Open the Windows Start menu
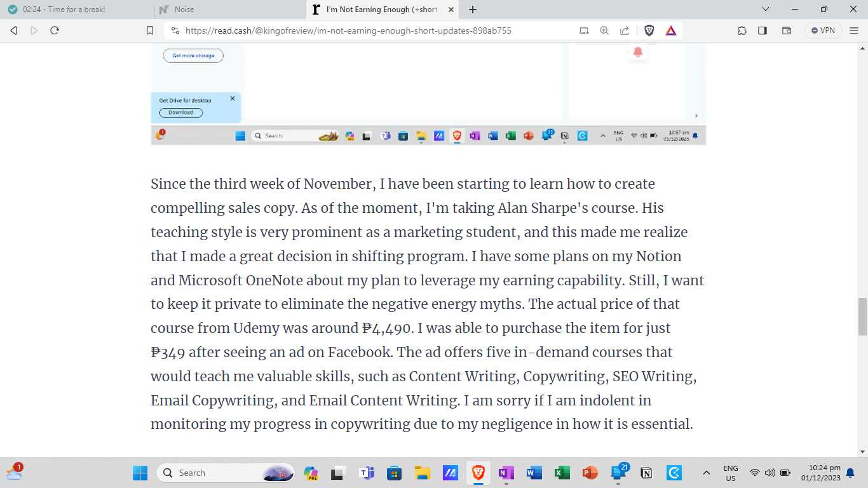This screenshot has height=488, width=868. (x=140, y=473)
